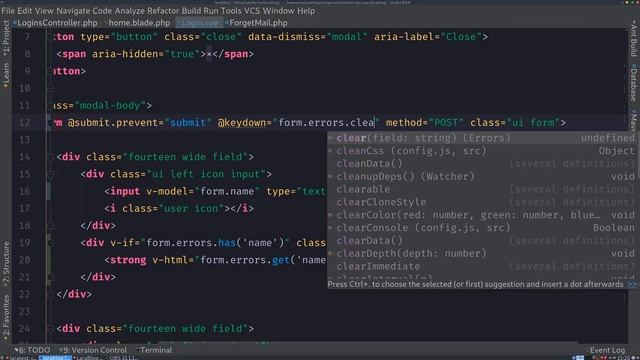Click the "submit" value on line 12
This screenshot has height=360, width=640.
(188, 123)
